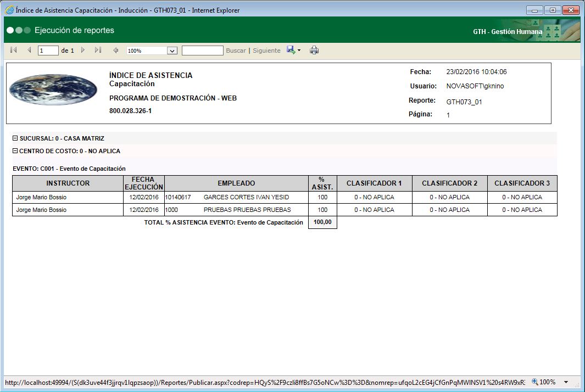
Task: Jump to last report page
Action: [98, 51]
